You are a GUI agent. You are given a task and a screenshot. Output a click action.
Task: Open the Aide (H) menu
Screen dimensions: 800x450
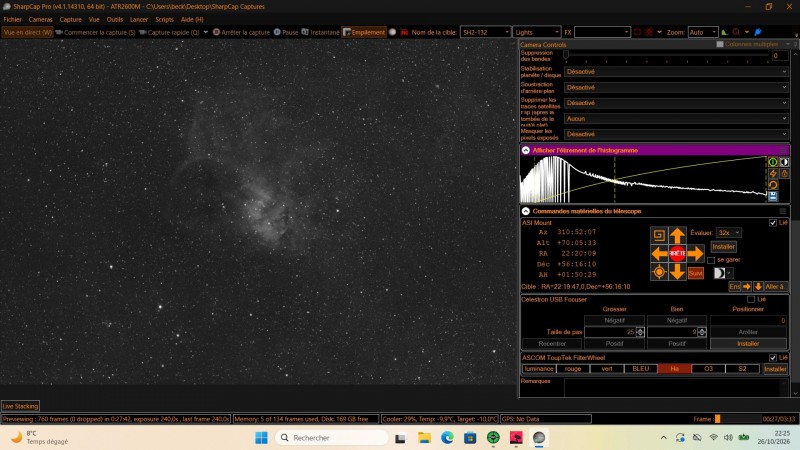pos(192,19)
